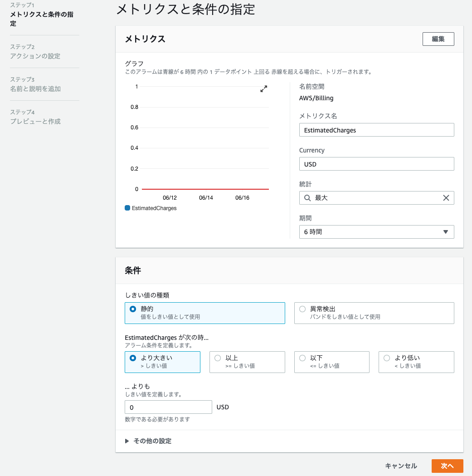472x476 pixels.
Task: Choose the 以下 (<=) condition
Action: tap(332, 362)
